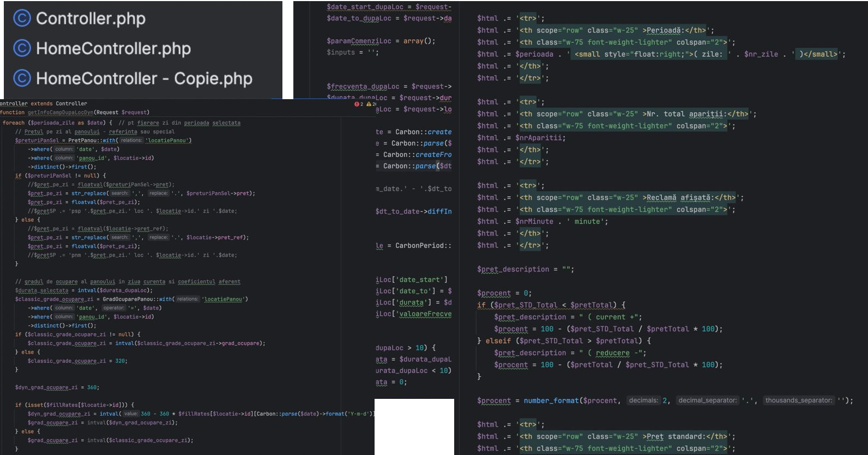The height and width of the screenshot is (455, 868).
Task: Open the HomeController - Copie.php file
Action: (x=144, y=78)
